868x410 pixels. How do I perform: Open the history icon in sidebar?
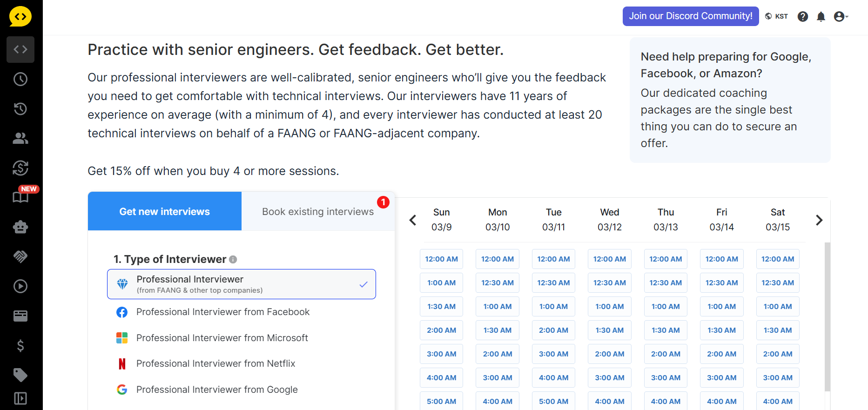20,109
